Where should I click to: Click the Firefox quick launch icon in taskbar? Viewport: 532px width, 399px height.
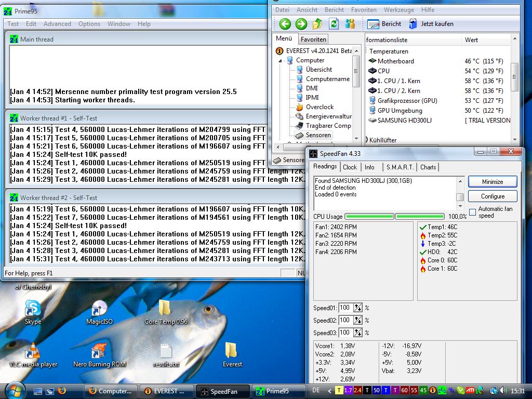62,391
